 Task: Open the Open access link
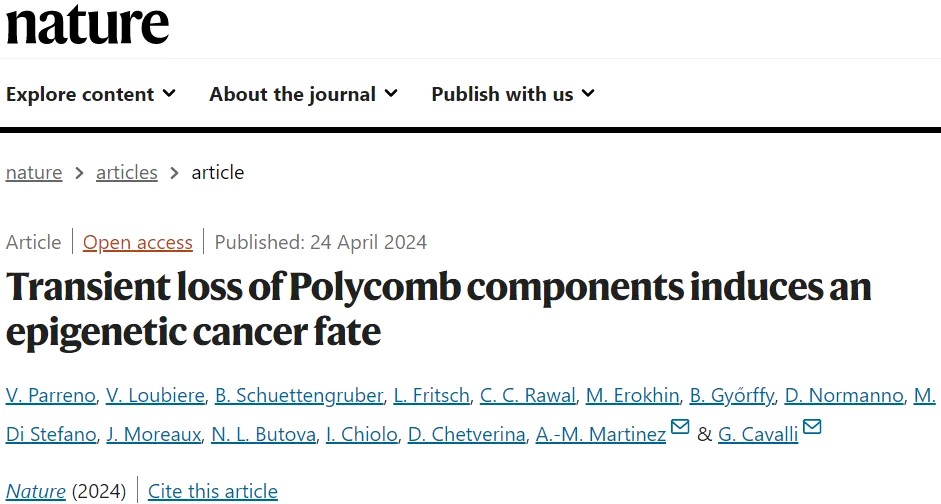(x=138, y=242)
